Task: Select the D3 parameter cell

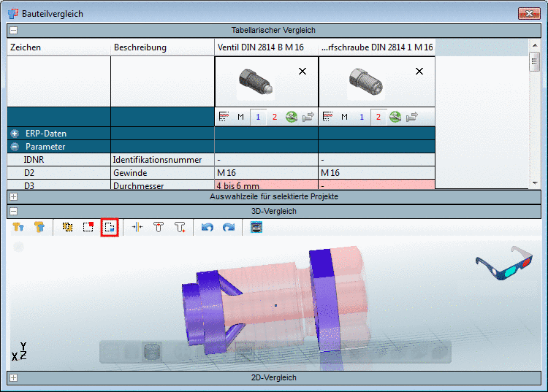Action: pos(58,185)
